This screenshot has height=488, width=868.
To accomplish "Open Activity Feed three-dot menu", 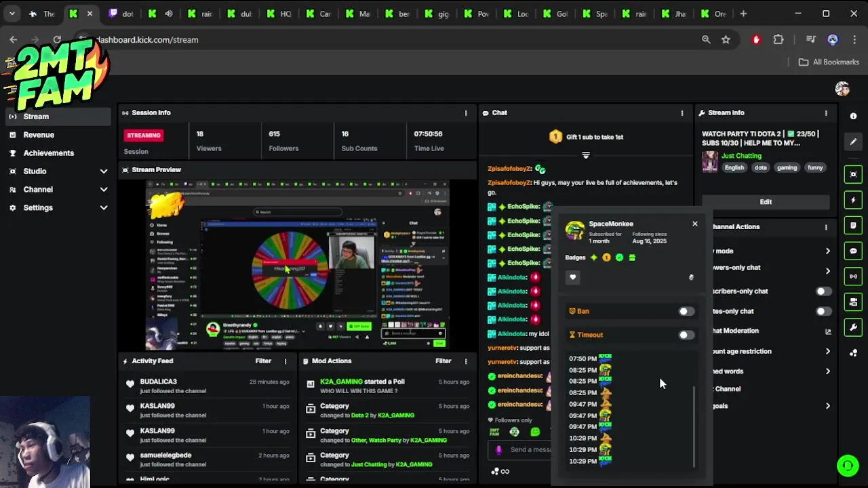I will coord(285,361).
